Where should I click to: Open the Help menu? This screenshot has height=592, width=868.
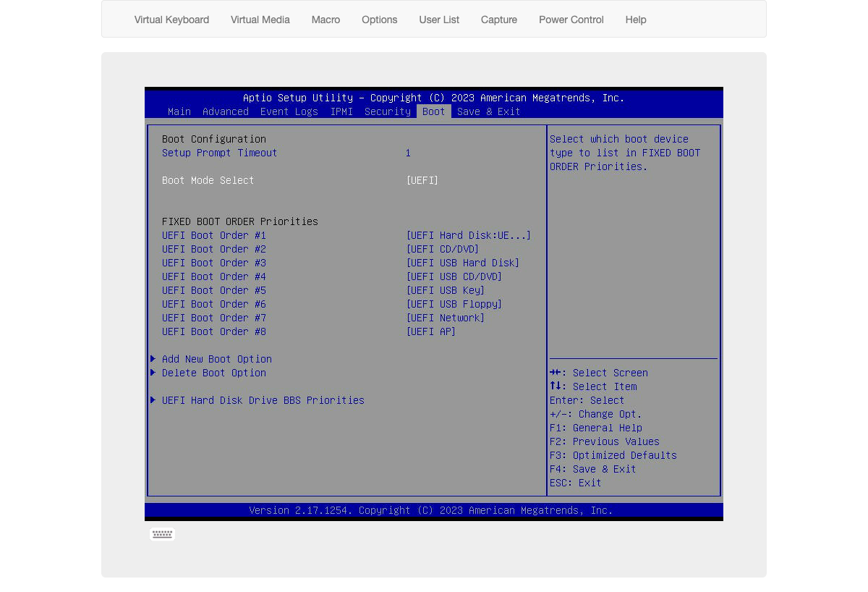click(x=635, y=20)
